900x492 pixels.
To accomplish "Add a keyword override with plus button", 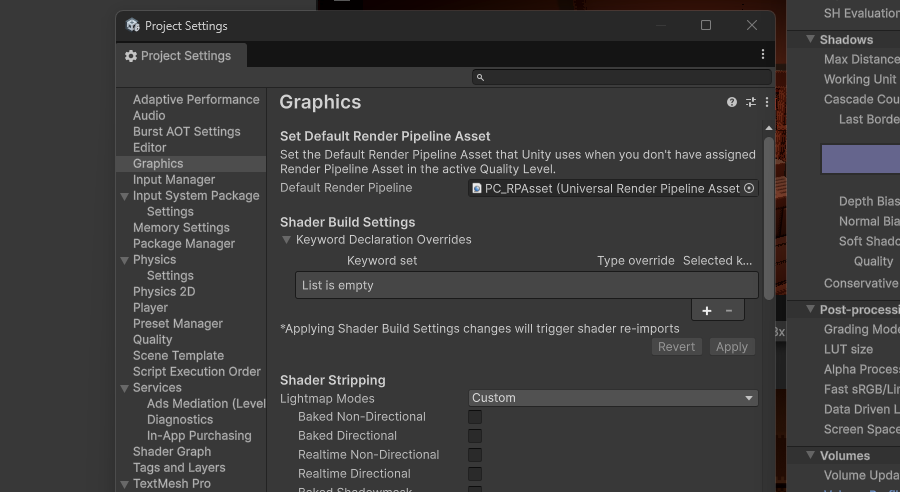I will 706,311.
